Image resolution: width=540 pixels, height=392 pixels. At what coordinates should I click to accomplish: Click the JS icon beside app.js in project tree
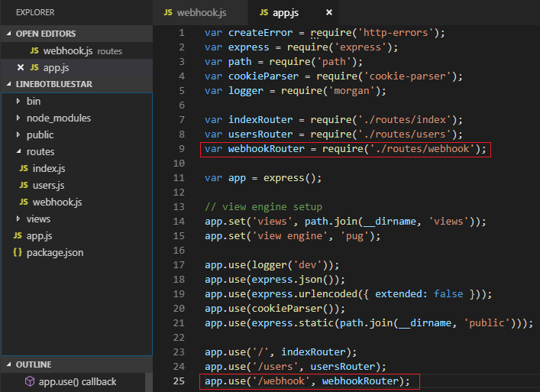point(18,236)
